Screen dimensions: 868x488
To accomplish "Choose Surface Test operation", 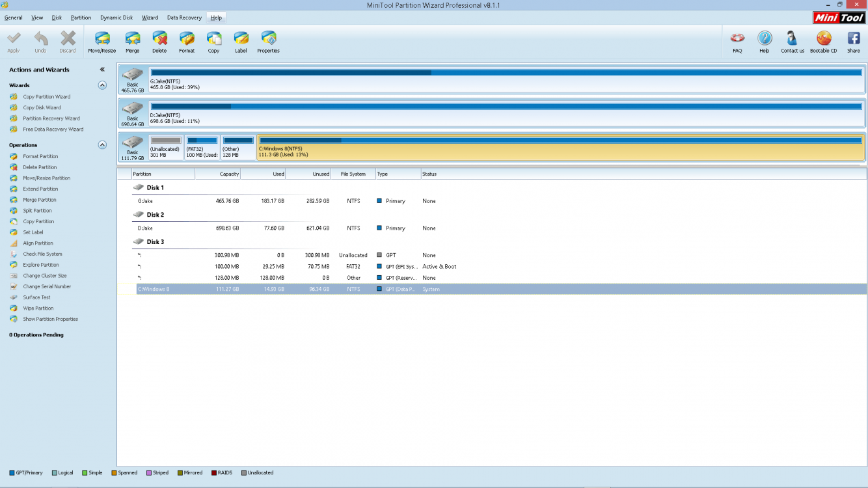I will click(x=36, y=297).
